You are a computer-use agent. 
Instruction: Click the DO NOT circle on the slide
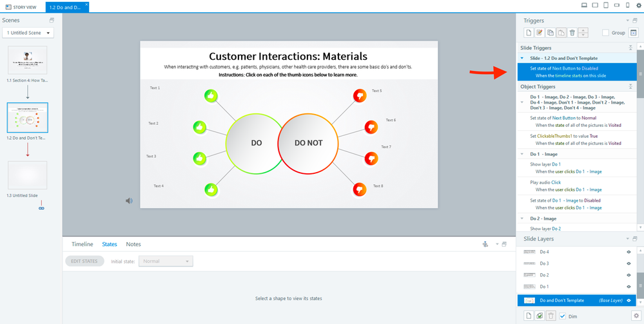click(308, 143)
